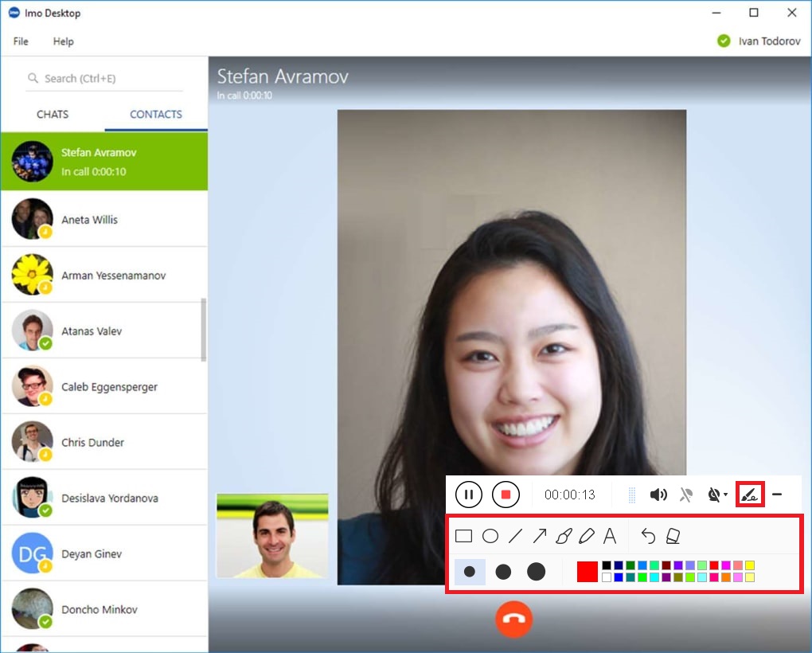Select the rectangle drawing tool
This screenshot has width=812, height=653.
coord(464,535)
